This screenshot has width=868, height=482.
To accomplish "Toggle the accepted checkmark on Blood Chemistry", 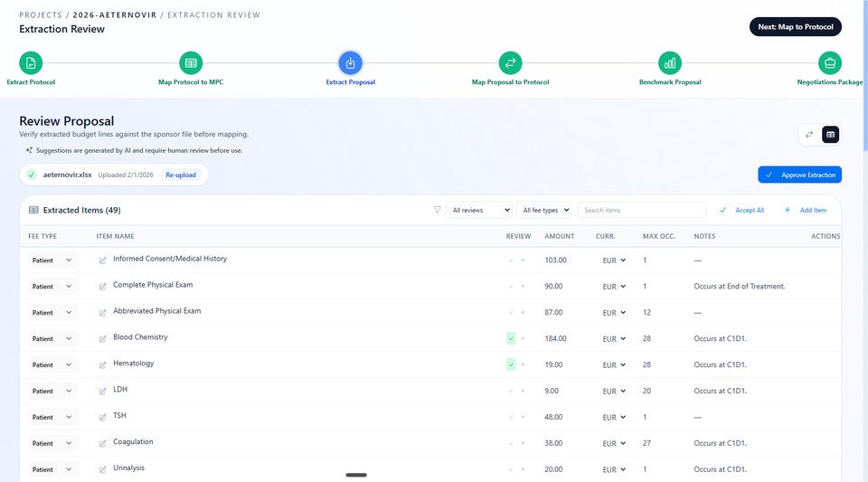I will pos(511,339).
